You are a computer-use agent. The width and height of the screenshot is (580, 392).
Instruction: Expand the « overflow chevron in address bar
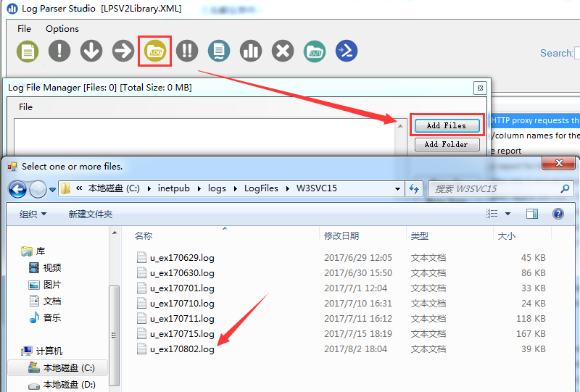[x=79, y=188]
